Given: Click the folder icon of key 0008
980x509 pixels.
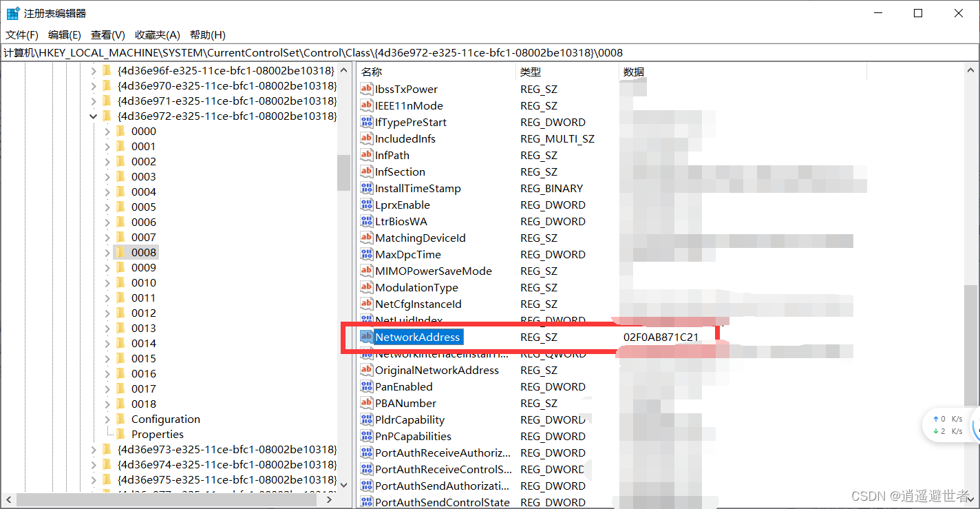Looking at the screenshot, I should pyautogui.click(x=121, y=252).
